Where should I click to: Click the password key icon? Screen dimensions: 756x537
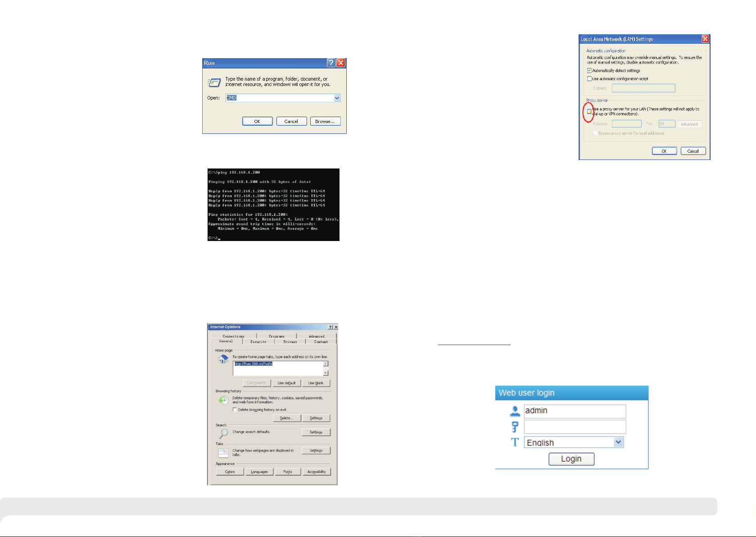(515, 427)
